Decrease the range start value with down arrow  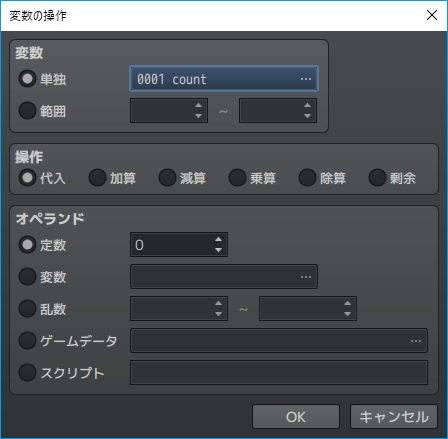pos(199,116)
